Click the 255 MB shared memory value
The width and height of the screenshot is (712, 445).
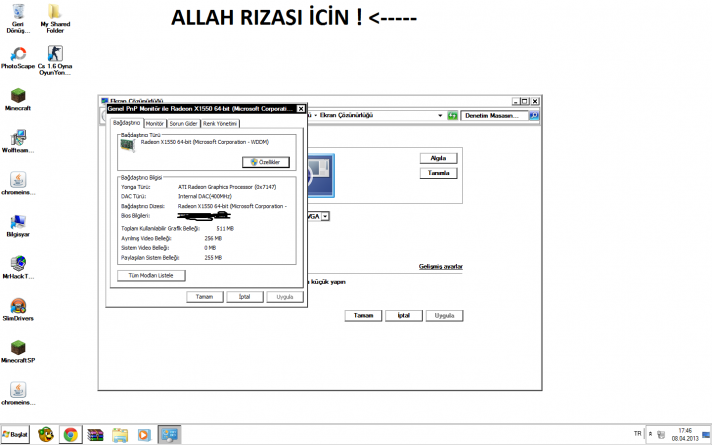point(213,258)
